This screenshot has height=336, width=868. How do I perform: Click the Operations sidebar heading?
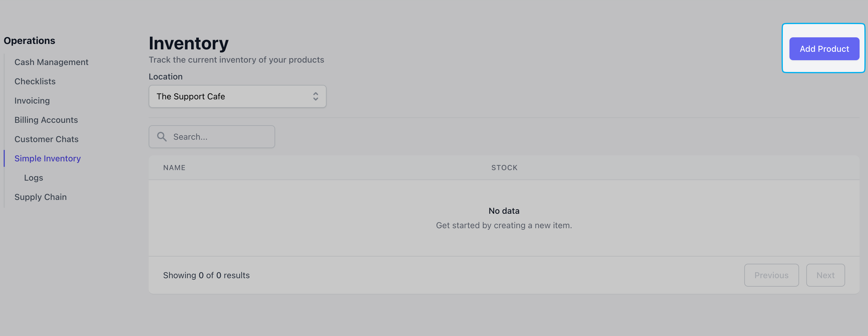click(29, 40)
